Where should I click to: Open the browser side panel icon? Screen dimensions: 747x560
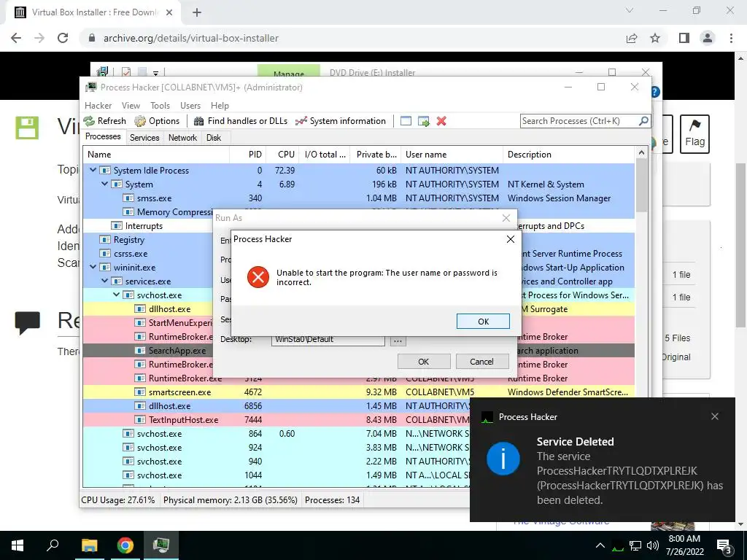[684, 38]
